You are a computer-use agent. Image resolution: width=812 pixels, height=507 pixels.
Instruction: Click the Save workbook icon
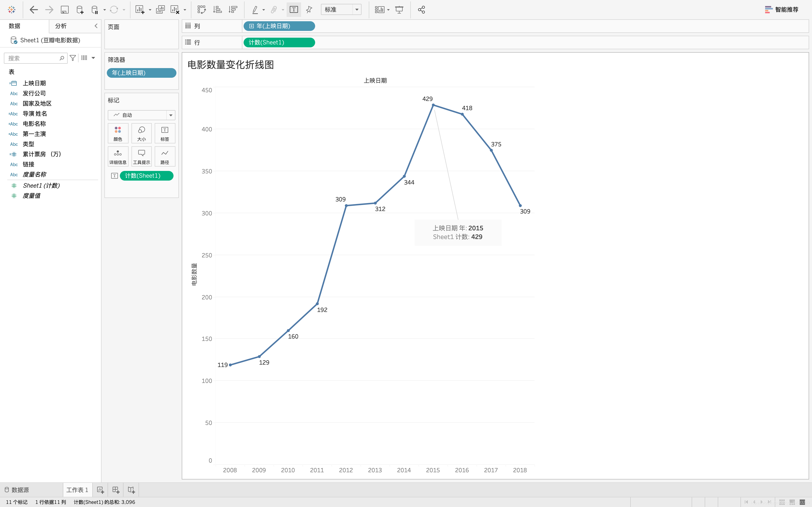pyautogui.click(x=65, y=10)
